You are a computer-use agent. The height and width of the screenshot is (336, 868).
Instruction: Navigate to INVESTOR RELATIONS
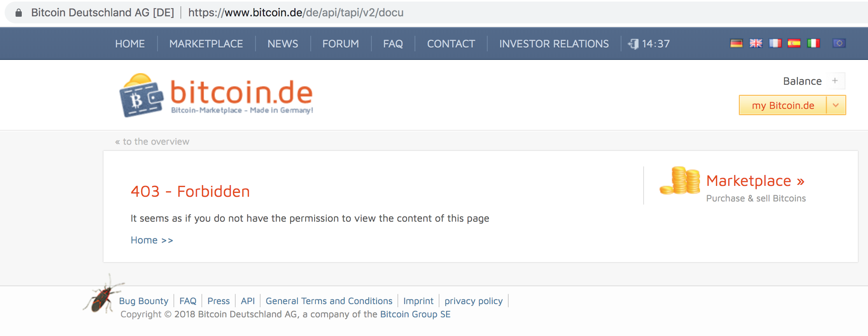coord(554,44)
